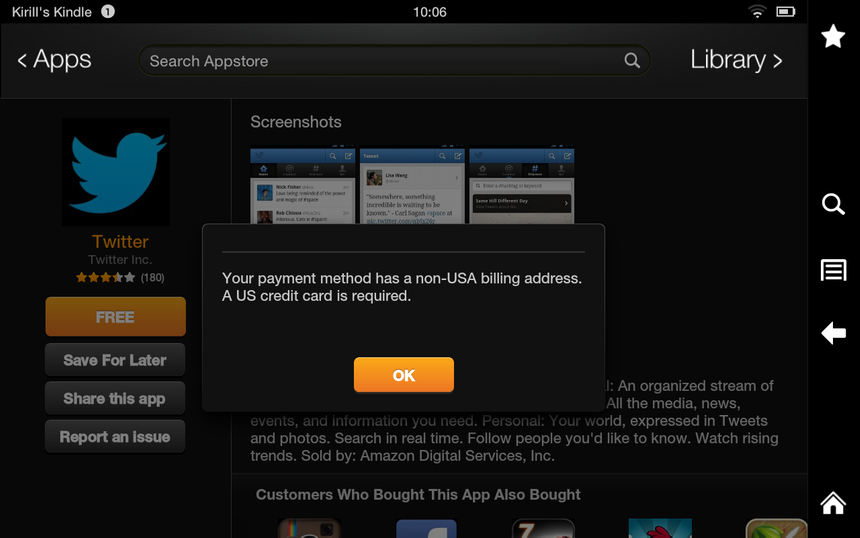Open the search icon in right sidebar

coord(833,204)
